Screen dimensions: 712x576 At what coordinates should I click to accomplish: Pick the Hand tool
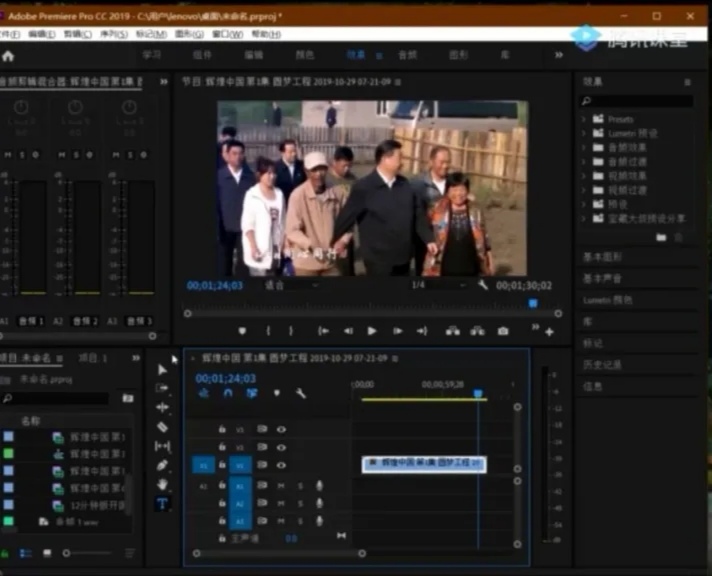(x=163, y=484)
